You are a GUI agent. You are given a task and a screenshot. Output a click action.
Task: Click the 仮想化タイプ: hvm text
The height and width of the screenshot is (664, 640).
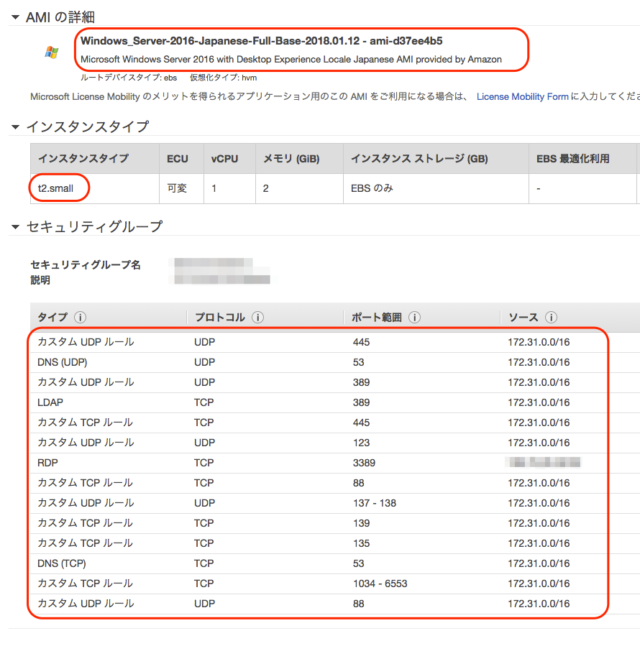click(x=223, y=77)
